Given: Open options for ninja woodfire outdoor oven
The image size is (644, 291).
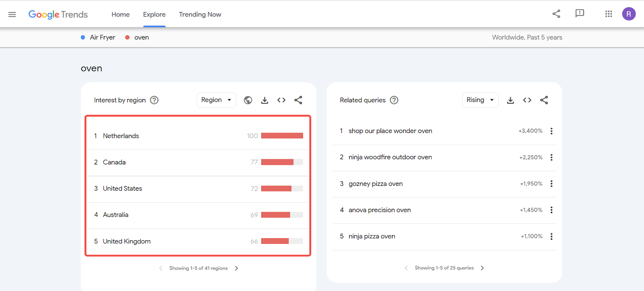Looking at the screenshot, I should coord(551,157).
